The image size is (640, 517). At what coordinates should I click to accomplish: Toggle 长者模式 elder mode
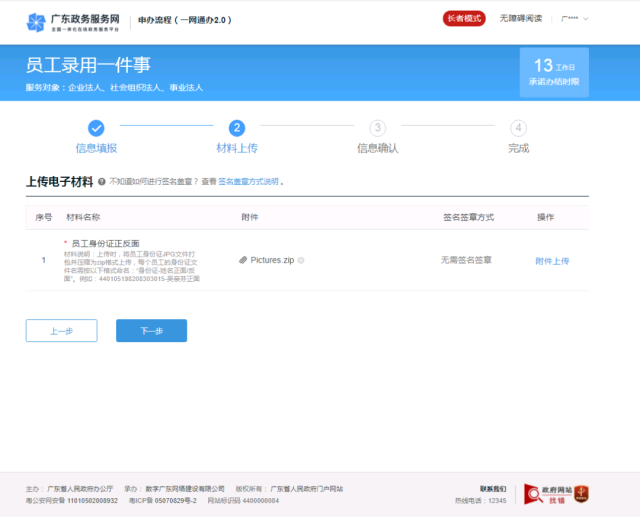point(464,19)
